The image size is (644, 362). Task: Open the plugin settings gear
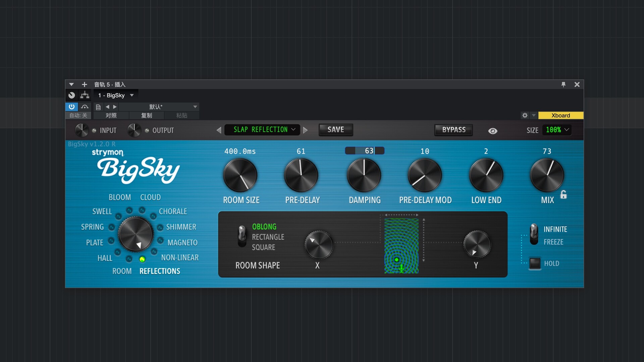(x=525, y=115)
